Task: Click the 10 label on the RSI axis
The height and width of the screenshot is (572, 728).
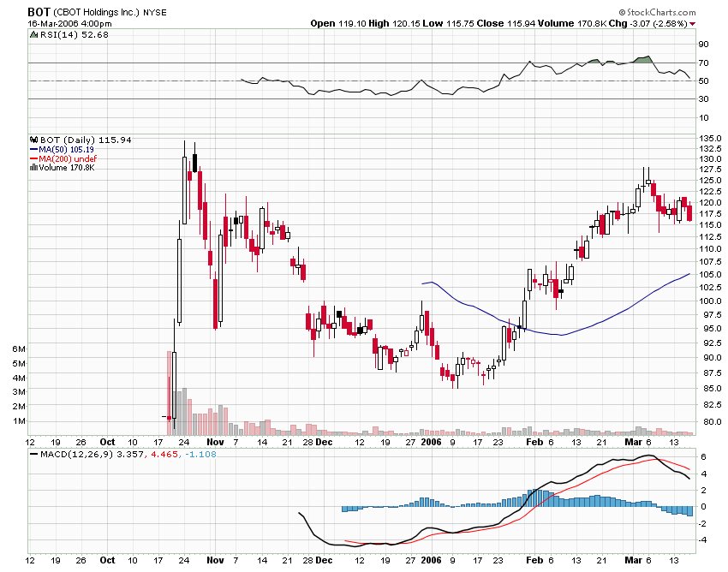Action: [x=703, y=118]
